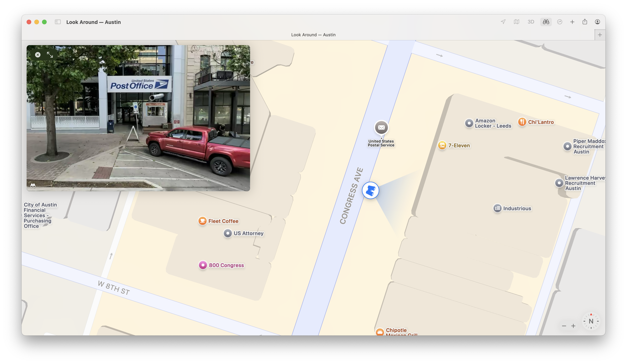Click the Look Around position marker

click(x=371, y=191)
